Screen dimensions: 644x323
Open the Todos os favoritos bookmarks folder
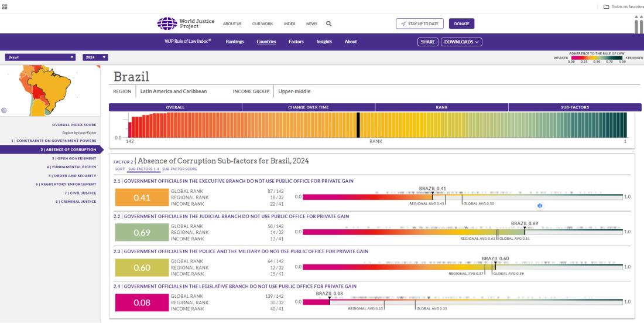point(623,6)
